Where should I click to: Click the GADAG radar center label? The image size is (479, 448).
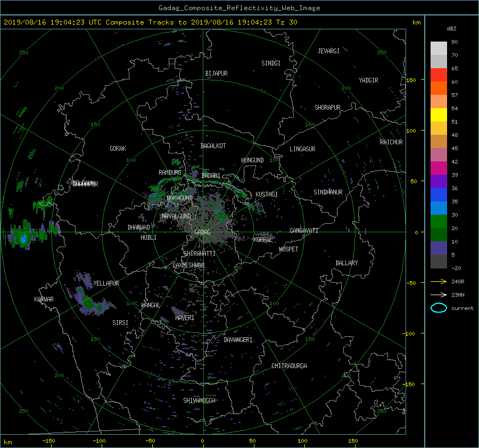[x=202, y=232]
